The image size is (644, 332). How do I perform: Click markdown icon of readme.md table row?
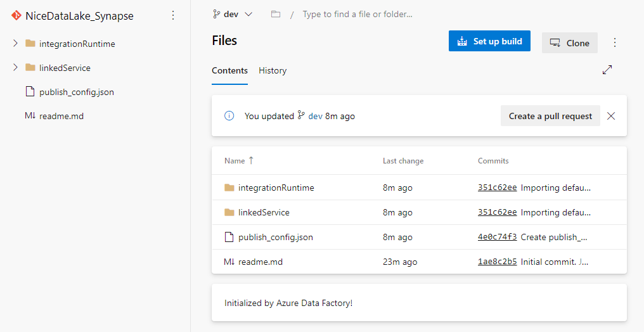pyautogui.click(x=229, y=262)
